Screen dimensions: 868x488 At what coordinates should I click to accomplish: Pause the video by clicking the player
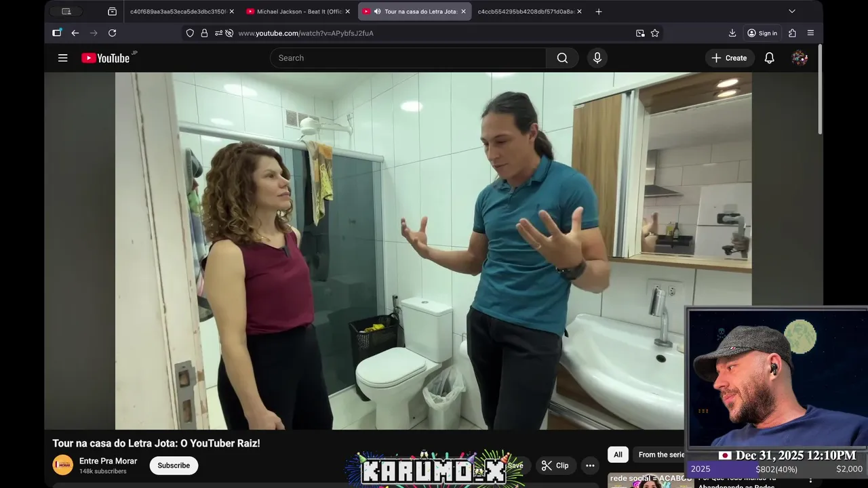433,251
